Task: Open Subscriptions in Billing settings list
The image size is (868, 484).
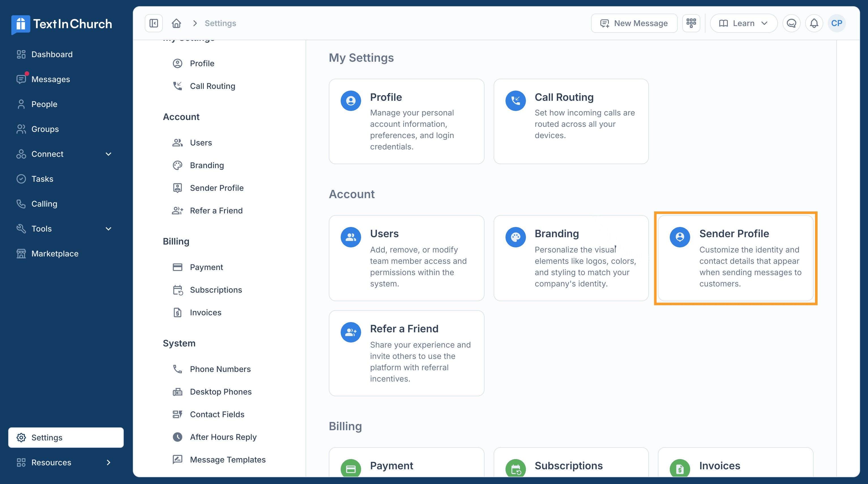Action: [207, 290]
